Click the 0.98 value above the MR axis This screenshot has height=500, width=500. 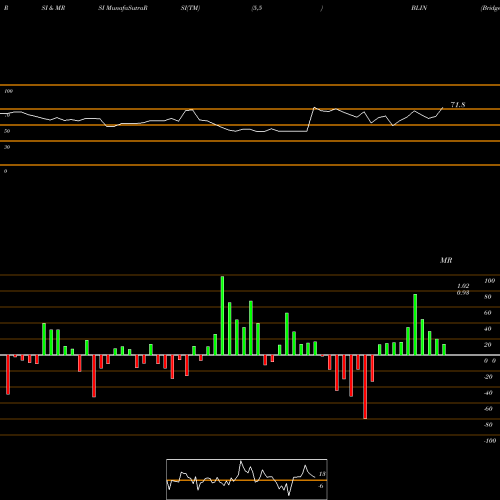click(463, 293)
